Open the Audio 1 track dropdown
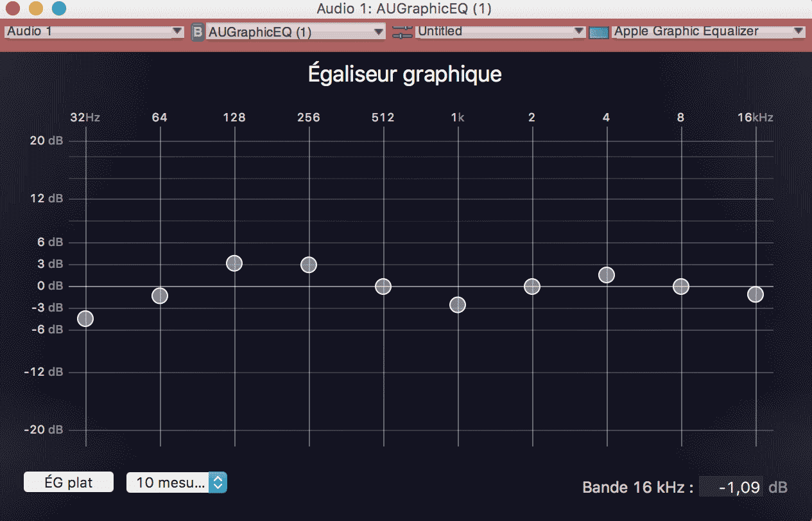Image resolution: width=812 pixels, height=521 pixels. 94,31
